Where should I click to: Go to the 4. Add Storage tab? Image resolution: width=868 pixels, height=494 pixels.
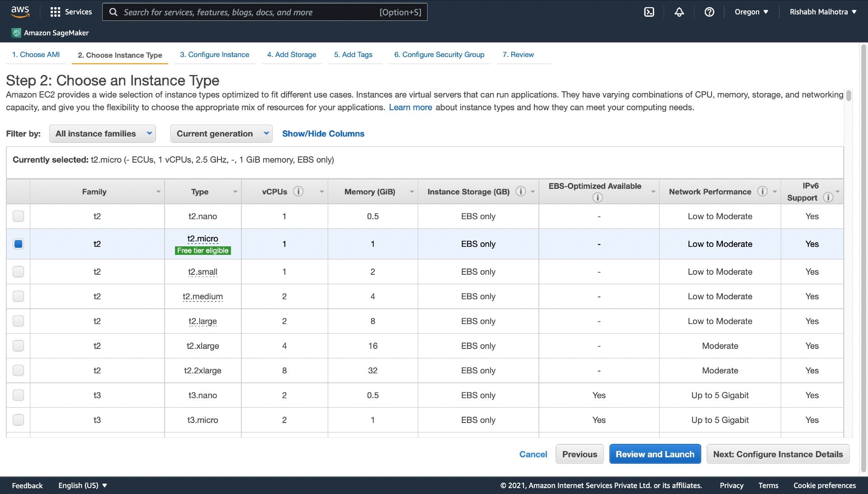pos(292,55)
